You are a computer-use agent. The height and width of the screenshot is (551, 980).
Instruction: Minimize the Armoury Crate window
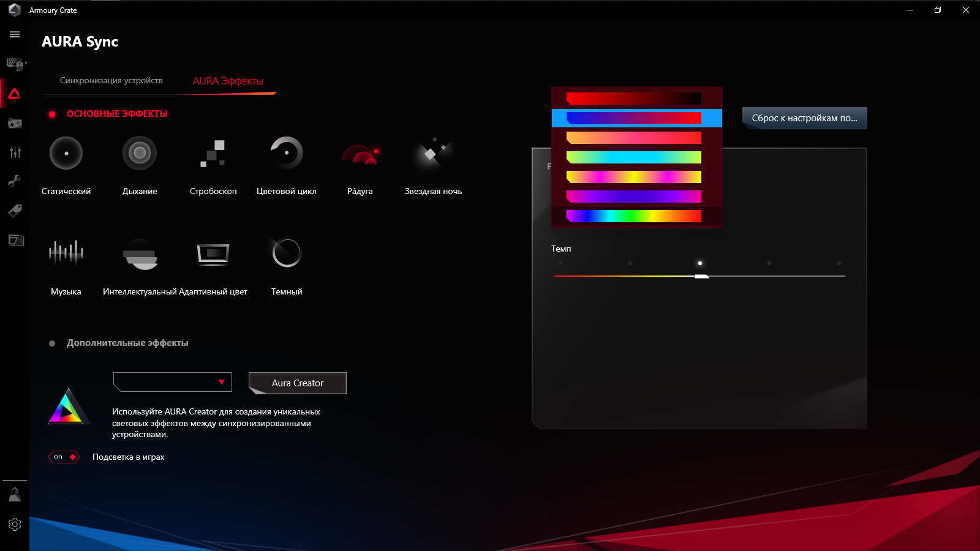(x=910, y=10)
